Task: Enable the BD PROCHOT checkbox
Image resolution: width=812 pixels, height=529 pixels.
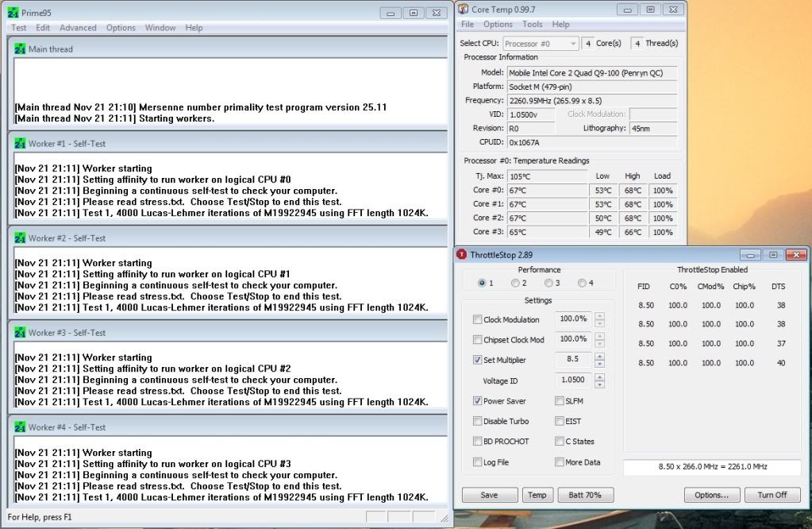Action: click(x=478, y=442)
